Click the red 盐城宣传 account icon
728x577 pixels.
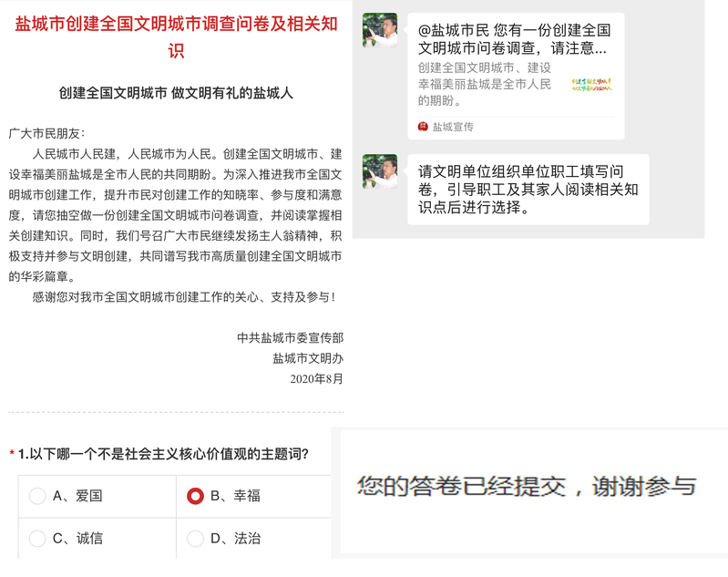click(x=423, y=127)
